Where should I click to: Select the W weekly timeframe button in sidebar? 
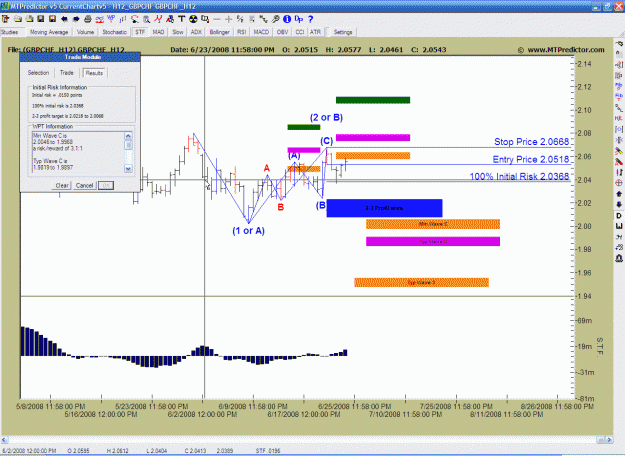[x=619, y=226]
